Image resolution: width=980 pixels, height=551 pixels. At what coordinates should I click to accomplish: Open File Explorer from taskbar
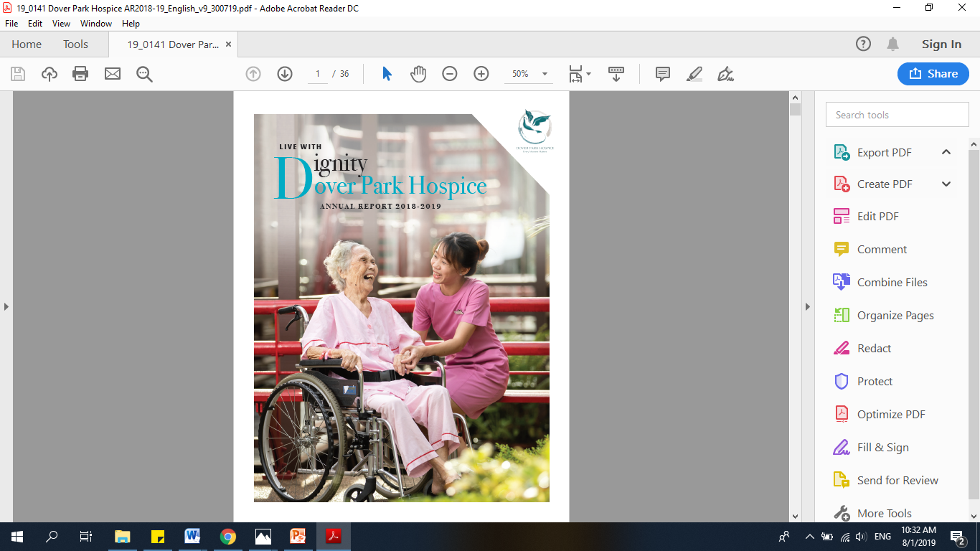[123, 537]
